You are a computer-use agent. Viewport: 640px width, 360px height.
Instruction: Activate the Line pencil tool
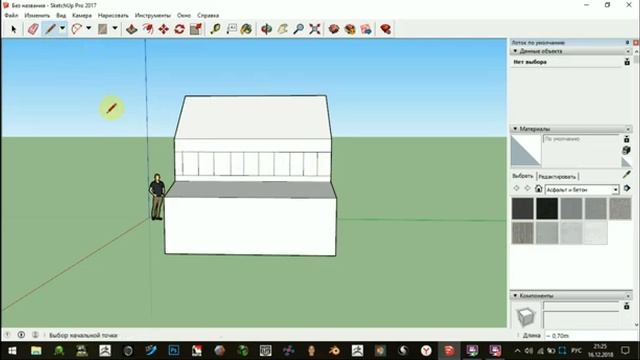pos(50,29)
